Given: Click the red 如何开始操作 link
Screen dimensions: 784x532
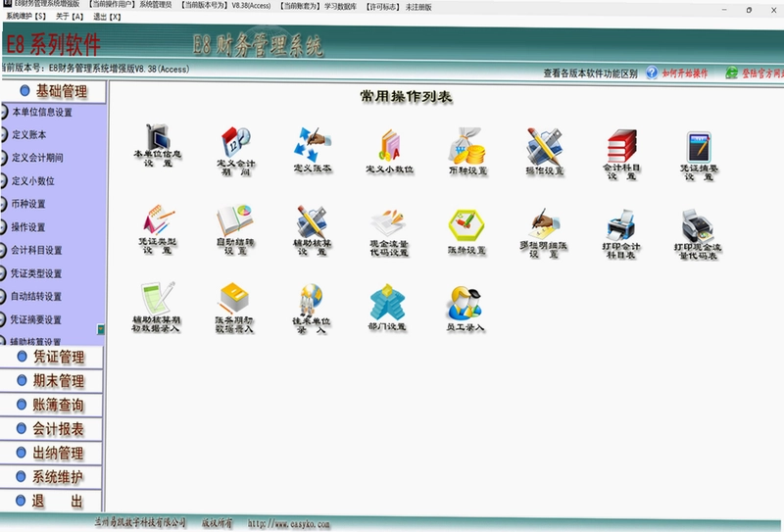Looking at the screenshot, I should [x=685, y=73].
